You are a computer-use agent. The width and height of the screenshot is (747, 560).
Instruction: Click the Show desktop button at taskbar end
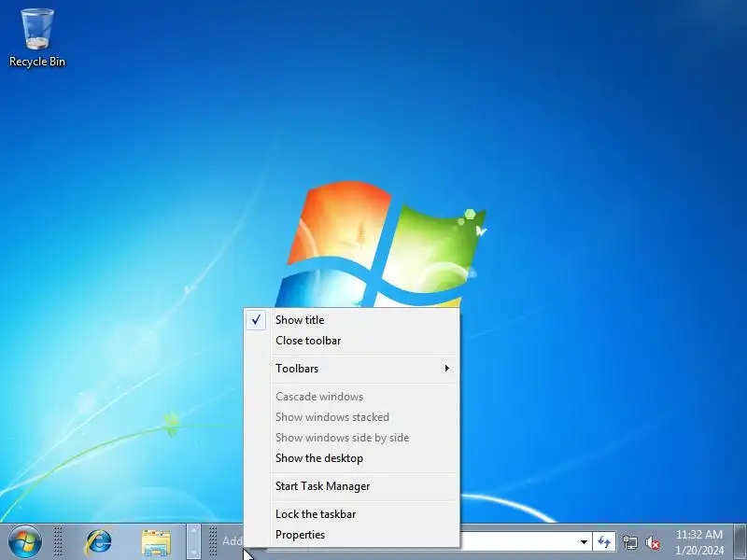coord(740,542)
